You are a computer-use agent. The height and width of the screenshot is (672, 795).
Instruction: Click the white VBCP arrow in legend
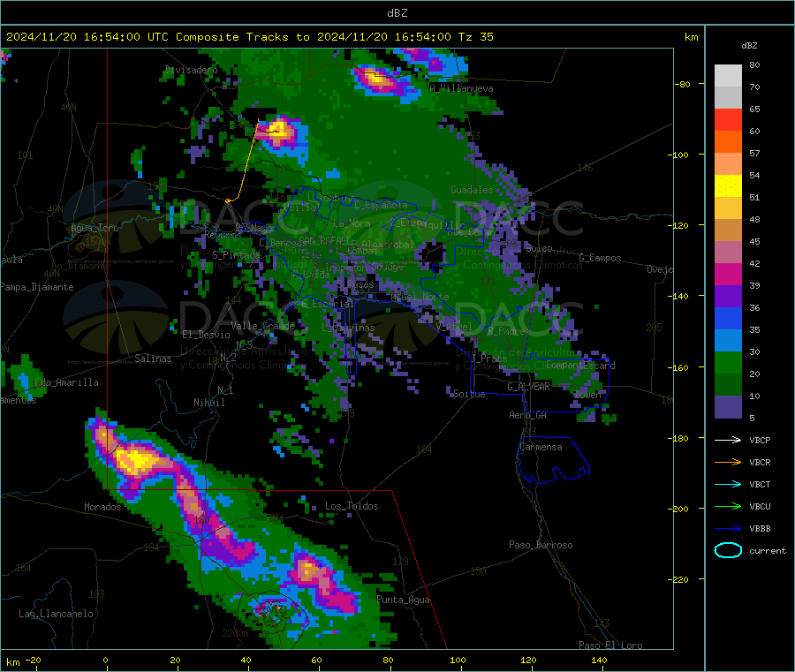point(728,440)
